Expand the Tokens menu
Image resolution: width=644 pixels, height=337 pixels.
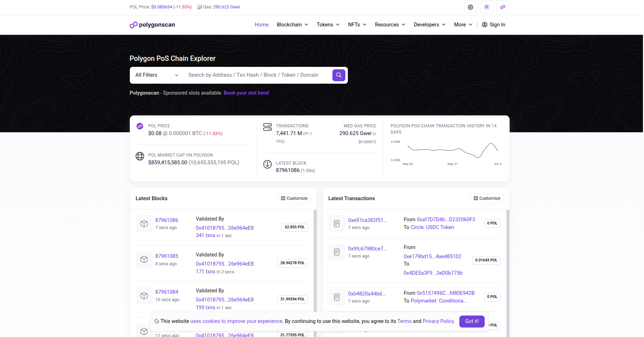(x=328, y=25)
